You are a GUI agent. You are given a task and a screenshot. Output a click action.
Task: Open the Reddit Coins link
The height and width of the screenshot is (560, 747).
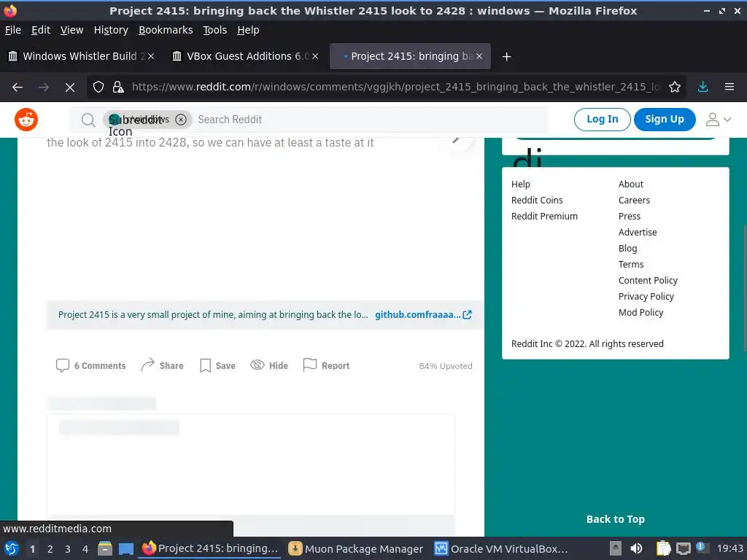point(537,201)
